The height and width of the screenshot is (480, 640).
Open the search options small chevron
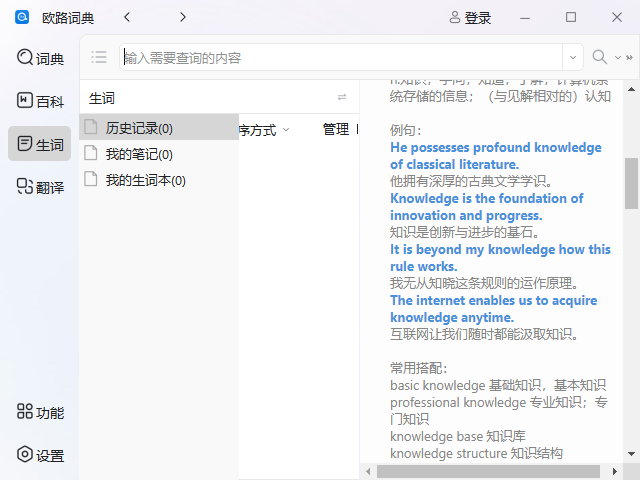pyautogui.click(x=618, y=58)
